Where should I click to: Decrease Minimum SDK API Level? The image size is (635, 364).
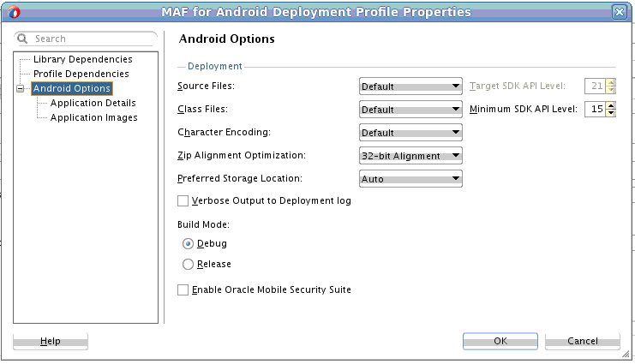(611, 113)
